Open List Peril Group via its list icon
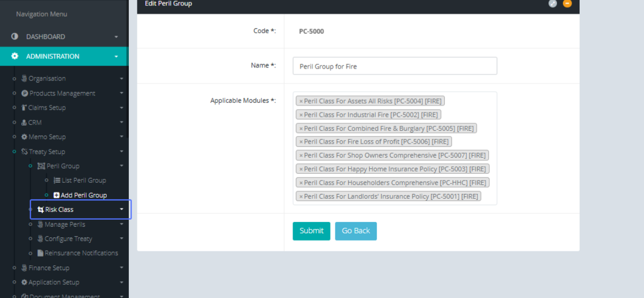Viewport: 644px width, 298px height. pos(57,181)
